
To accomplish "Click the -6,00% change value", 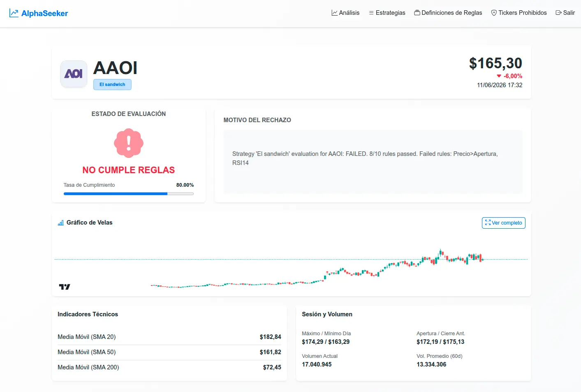I will 513,76.
